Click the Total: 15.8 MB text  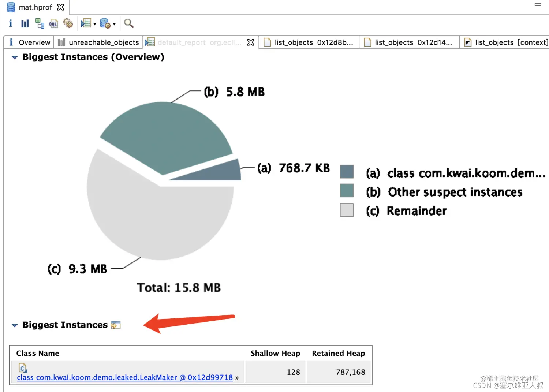click(x=179, y=287)
